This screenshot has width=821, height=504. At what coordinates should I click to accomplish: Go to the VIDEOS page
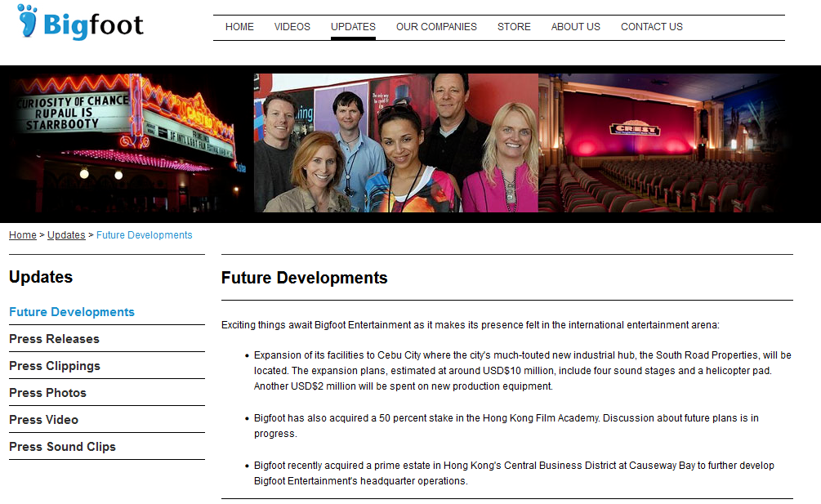click(x=292, y=27)
